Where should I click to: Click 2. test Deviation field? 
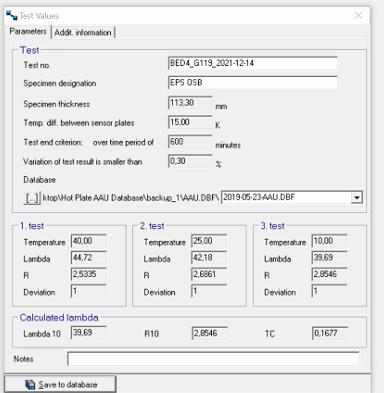tap(209, 291)
